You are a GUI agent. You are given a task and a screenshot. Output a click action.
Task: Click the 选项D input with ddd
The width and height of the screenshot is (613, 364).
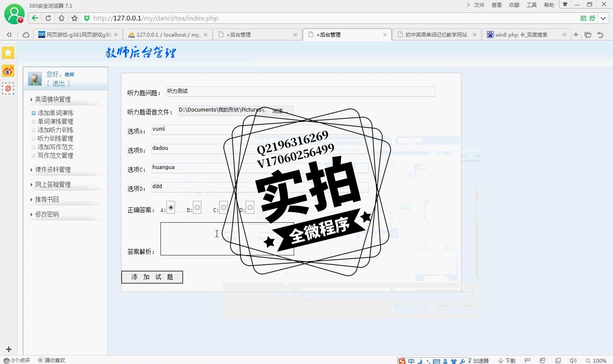click(260, 187)
